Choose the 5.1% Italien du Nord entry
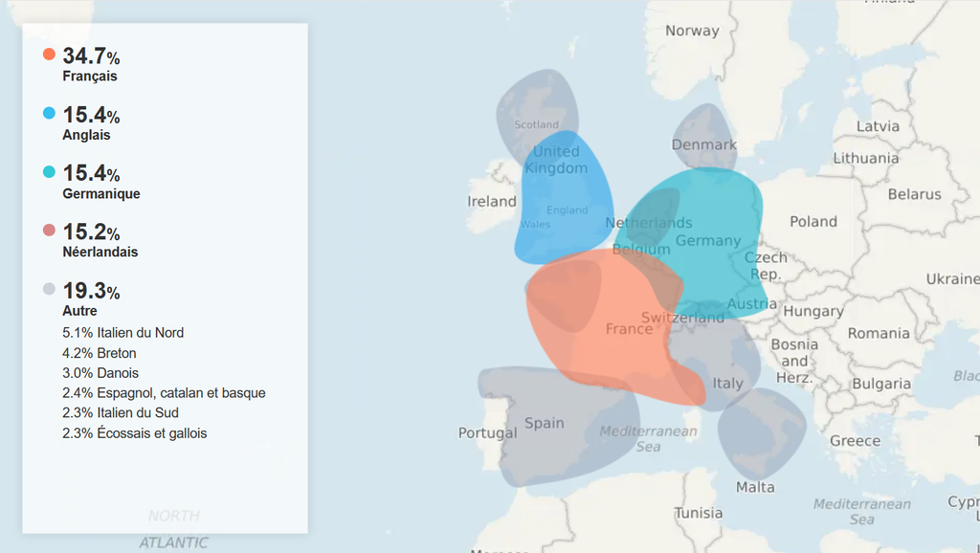The image size is (980, 553). point(122,333)
